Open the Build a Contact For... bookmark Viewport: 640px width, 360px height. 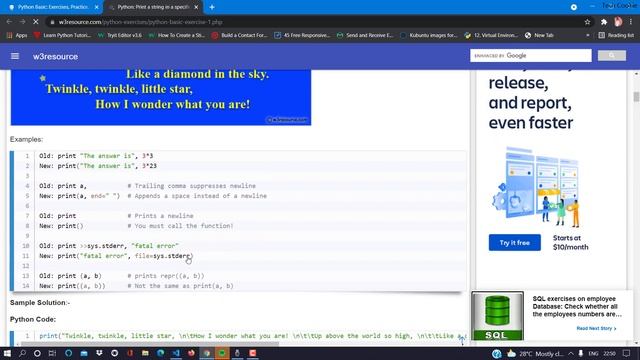pyautogui.click(x=240, y=36)
